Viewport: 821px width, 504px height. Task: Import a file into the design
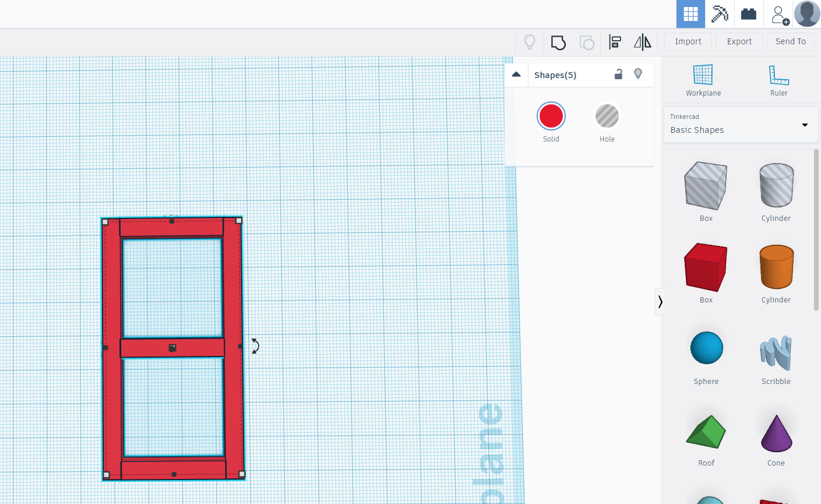point(688,41)
